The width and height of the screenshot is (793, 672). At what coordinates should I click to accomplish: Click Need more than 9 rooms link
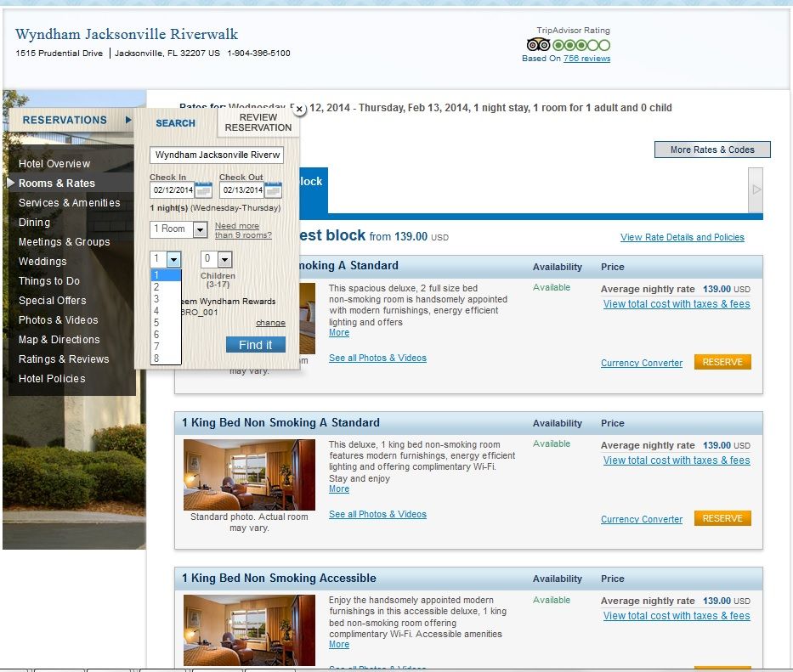click(x=243, y=230)
